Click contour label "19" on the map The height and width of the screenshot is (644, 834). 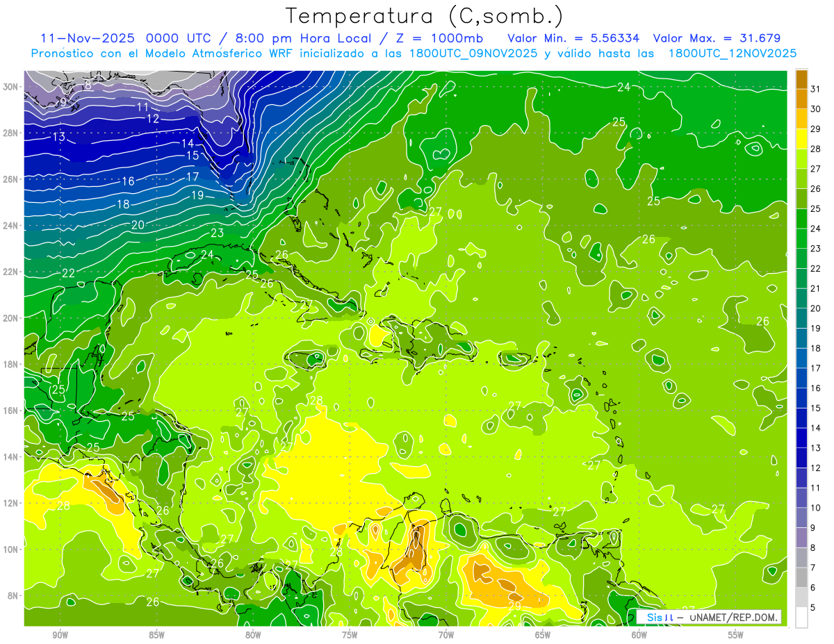click(197, 195)
